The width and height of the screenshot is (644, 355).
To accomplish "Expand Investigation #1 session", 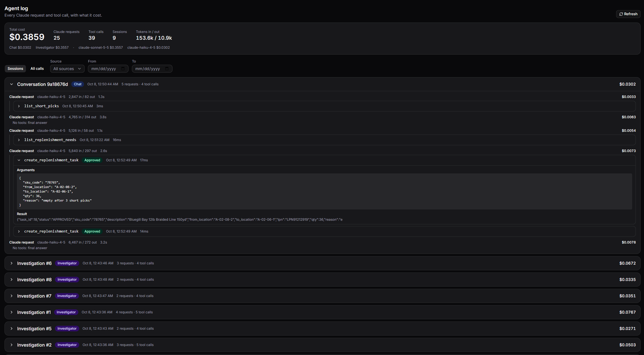I will (12, 312).
